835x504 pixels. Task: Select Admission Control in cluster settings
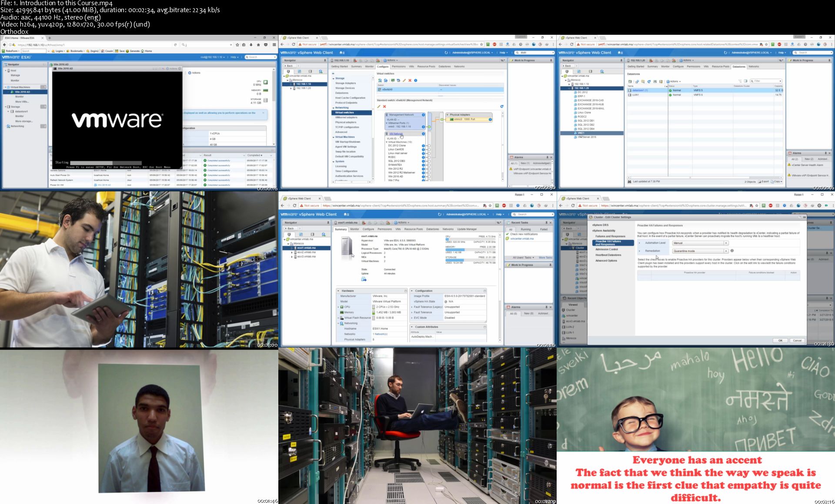[606, 249]
